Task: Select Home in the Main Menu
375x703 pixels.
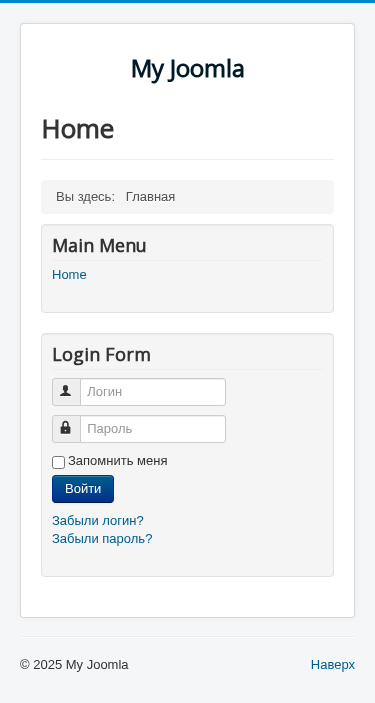Action: (69, 274)
